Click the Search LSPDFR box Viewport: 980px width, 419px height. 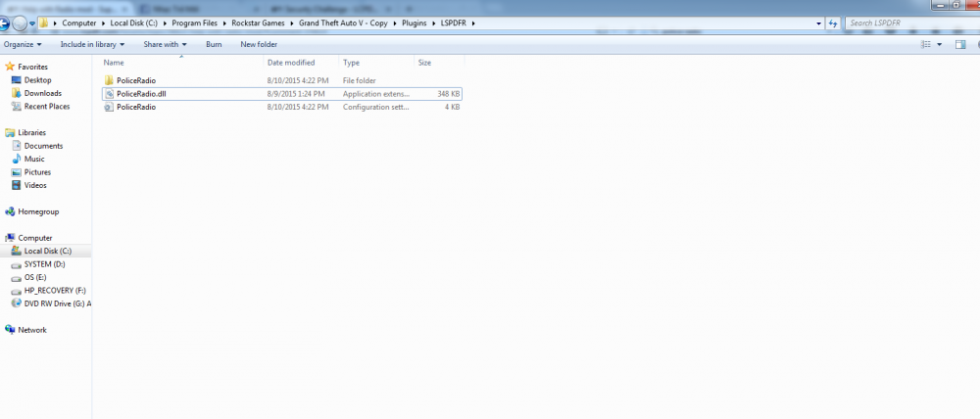click(911, 23)
